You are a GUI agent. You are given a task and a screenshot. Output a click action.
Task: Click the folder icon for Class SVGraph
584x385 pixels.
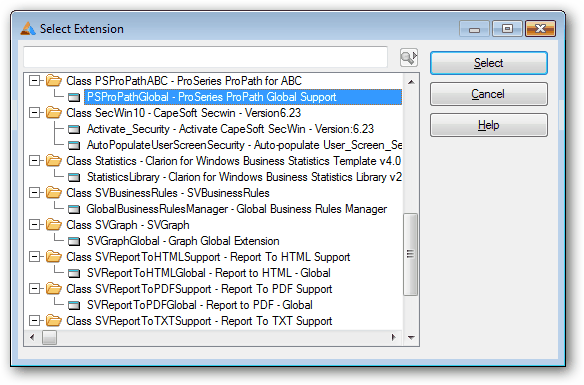click(x=54, y=225)
